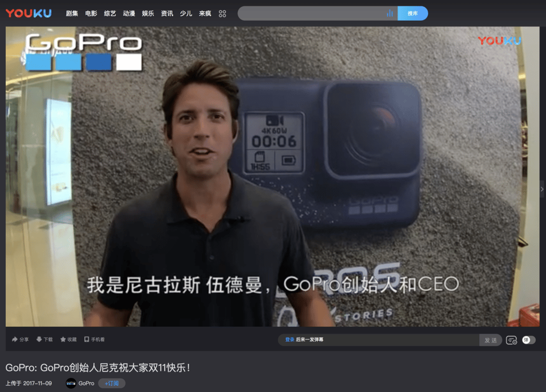
Task: Open the 电影 navigation item
Action: tap(91, 13)
